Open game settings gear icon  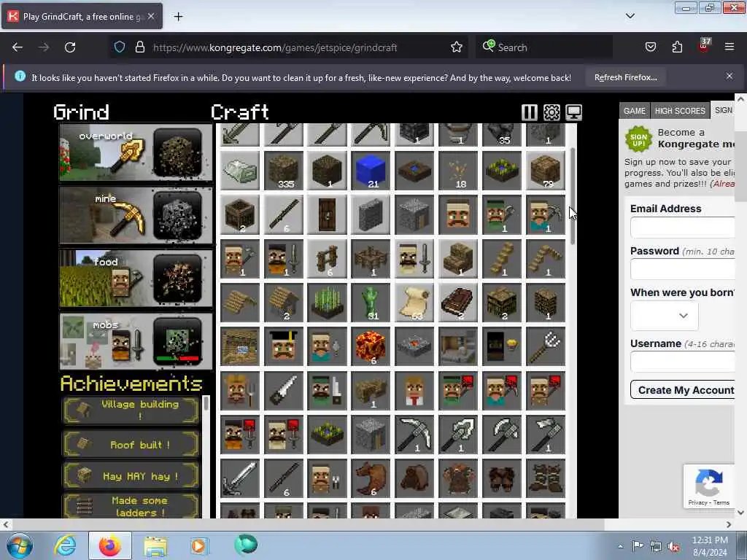(x=551, y=112)
